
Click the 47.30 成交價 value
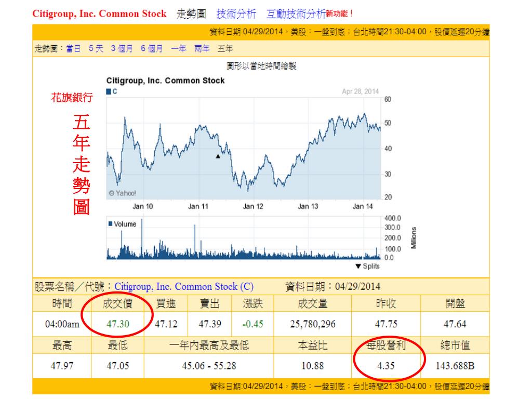118,324
